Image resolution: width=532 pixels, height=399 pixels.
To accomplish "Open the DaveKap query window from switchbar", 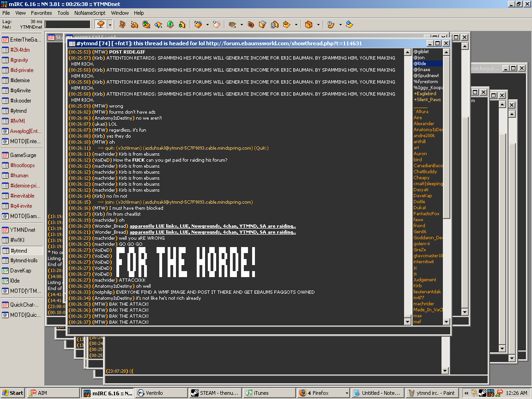I will click(x=21, y=271).
